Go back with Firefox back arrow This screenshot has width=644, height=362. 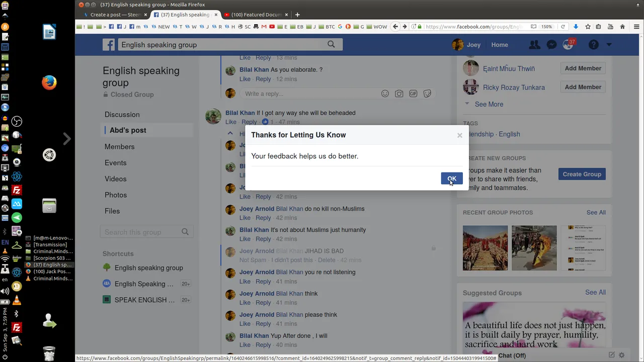click(x=395, y=27)
